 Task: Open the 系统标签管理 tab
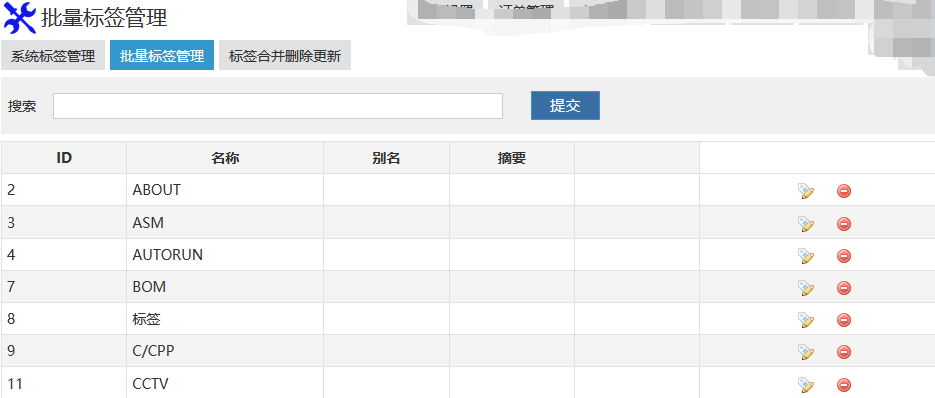coord(53,56)
